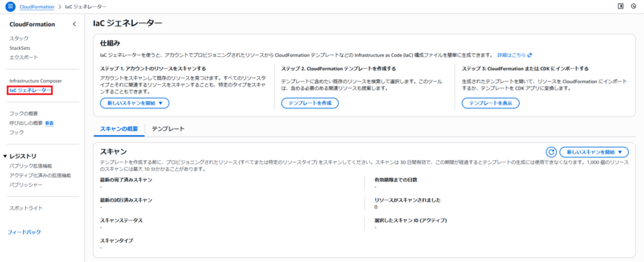644x262 pixels.
Task: Click テンプレートを作成 button
Action: point(310,103)
